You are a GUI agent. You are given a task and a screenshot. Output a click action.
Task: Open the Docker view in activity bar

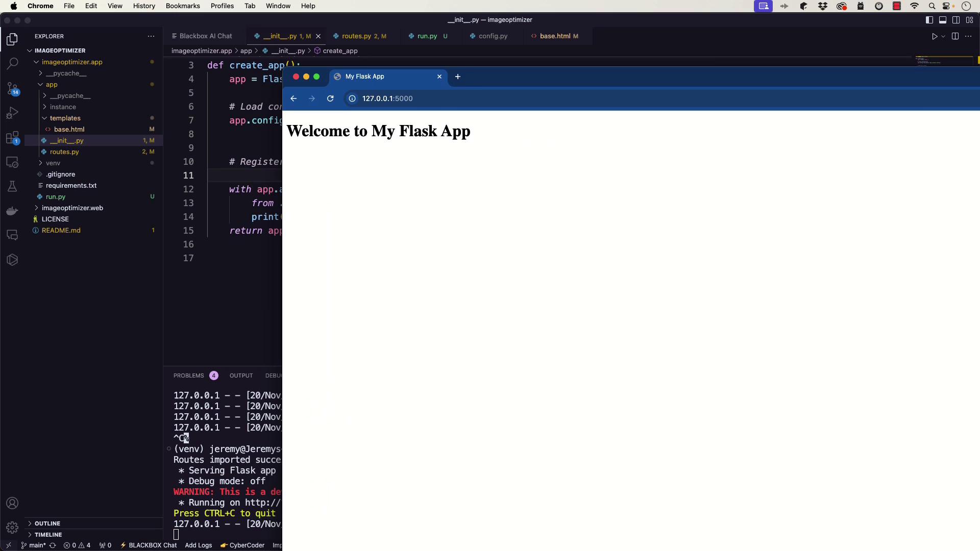pos(12,211)
